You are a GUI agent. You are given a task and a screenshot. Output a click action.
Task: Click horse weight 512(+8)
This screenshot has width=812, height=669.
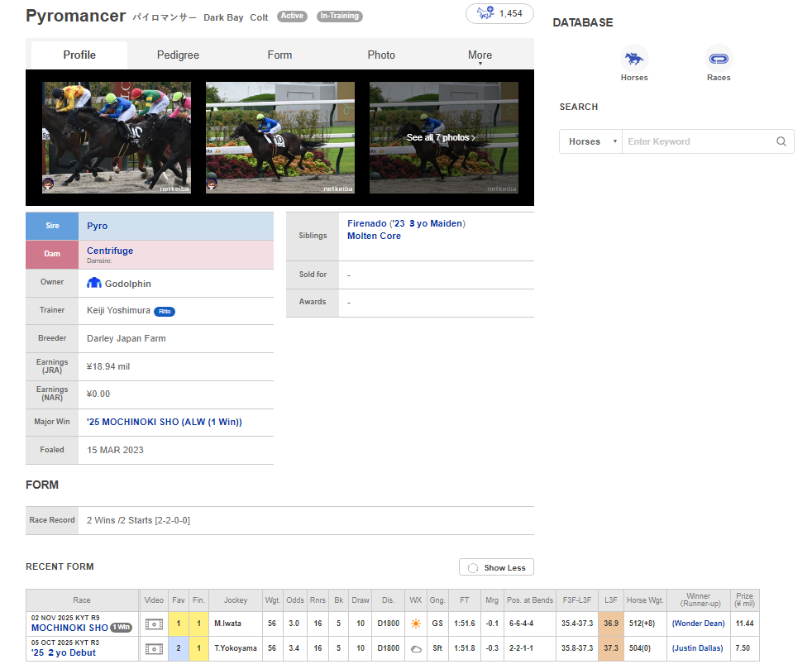click(x=642, y=624)
